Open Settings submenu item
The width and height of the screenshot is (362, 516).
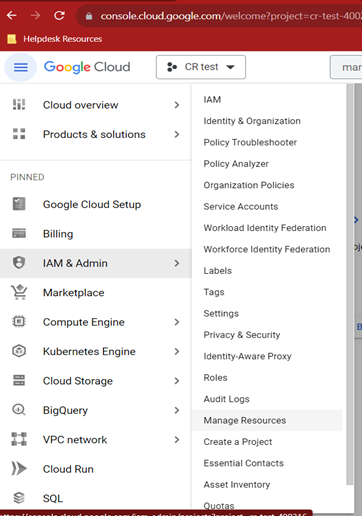(x=221, y=313)
